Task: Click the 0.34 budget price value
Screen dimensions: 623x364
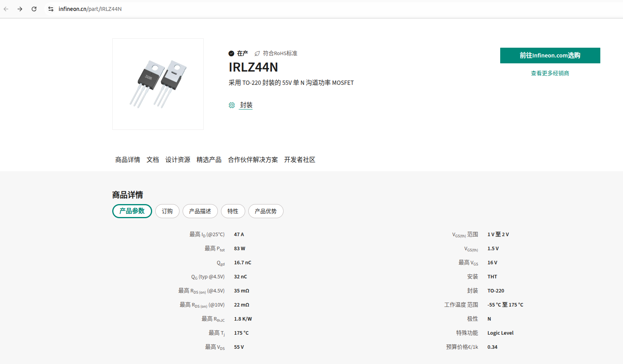Action: point(493,347)
